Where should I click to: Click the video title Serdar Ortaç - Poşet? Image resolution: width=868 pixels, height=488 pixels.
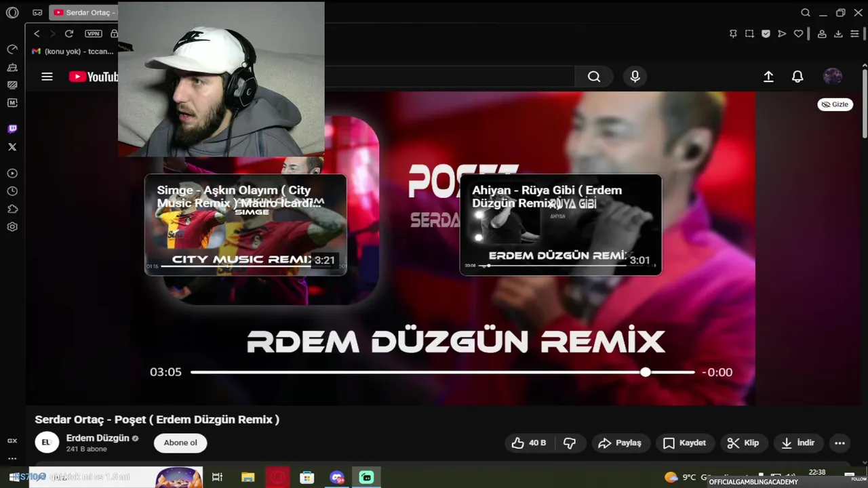(157, 420)
